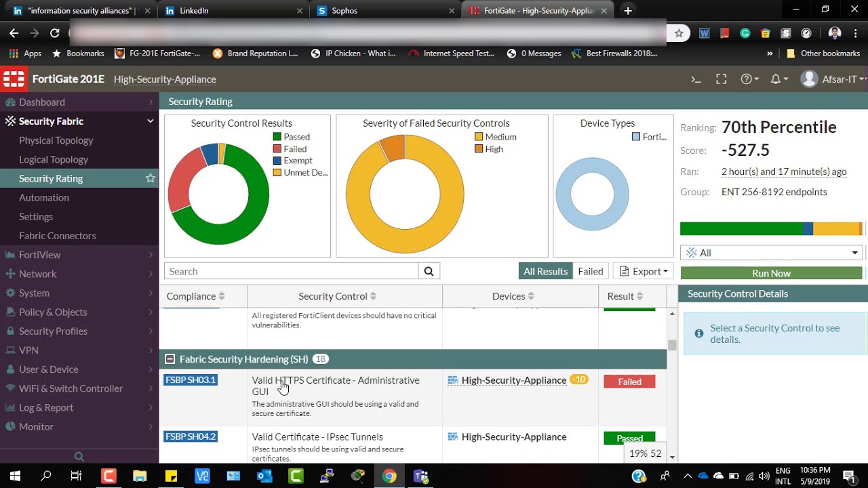Favorite the Security Rating page star

(x=151, y=178)
